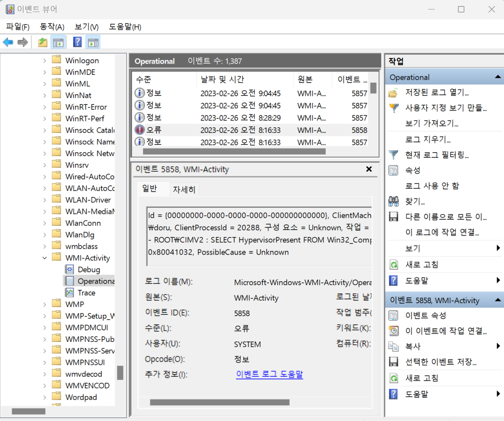Click the event description text box
504x421 pixels.
[x=259, y=237]
